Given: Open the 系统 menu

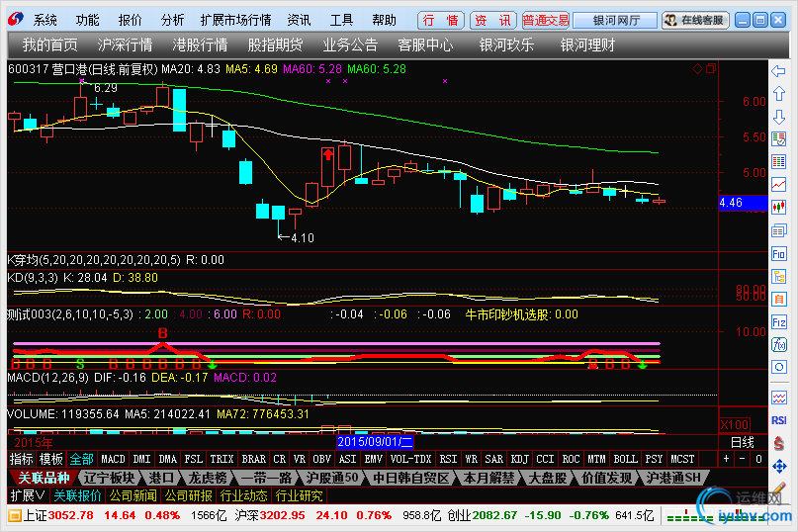Looking at the screenshot, I should pyautogui.click(x=44, y=21).
